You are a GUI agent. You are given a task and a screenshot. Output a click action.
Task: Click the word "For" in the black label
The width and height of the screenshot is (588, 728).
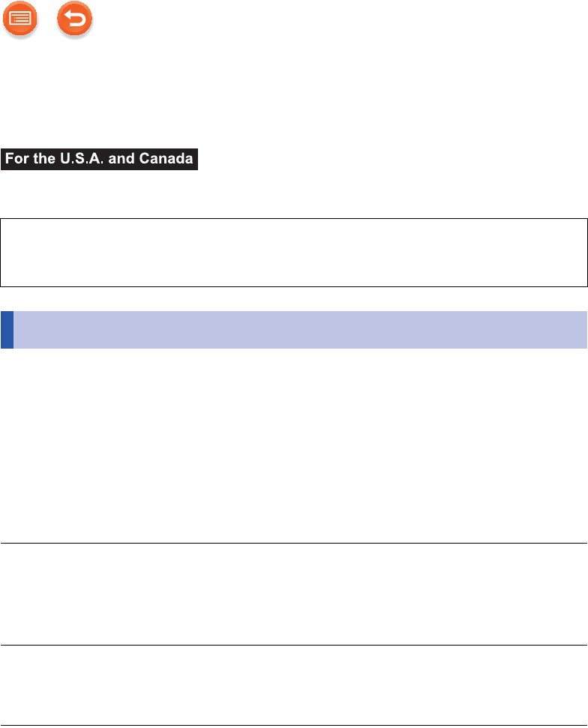pos(18,160)
